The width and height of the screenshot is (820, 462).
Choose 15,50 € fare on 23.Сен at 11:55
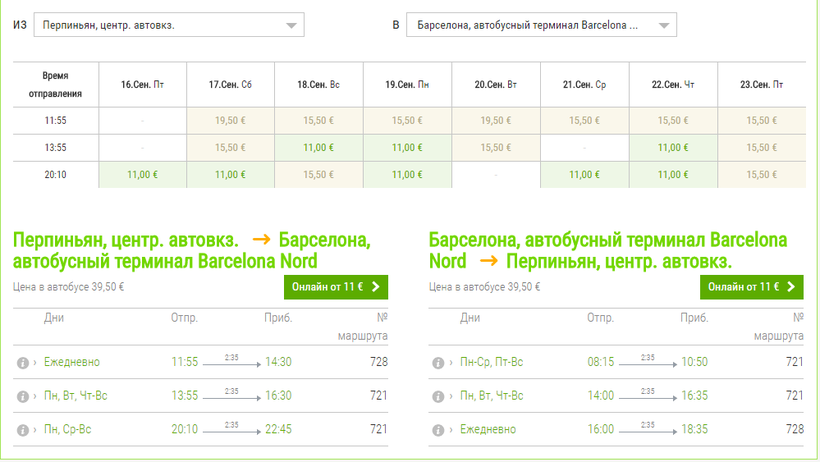coord(761,120)
